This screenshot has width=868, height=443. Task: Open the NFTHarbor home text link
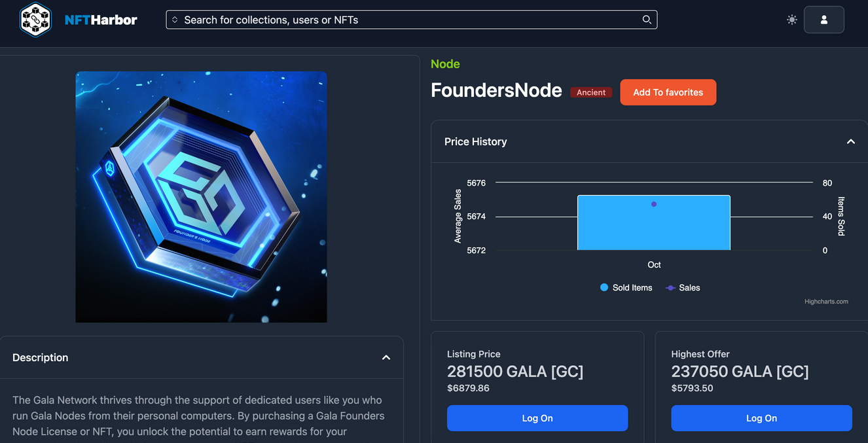pos(101,20)
